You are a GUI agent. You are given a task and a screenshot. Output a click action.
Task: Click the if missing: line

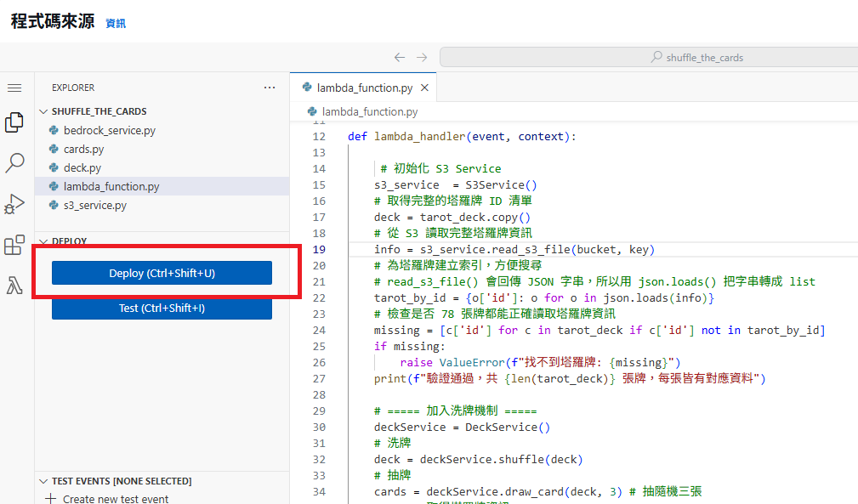[x=409, y=347]
